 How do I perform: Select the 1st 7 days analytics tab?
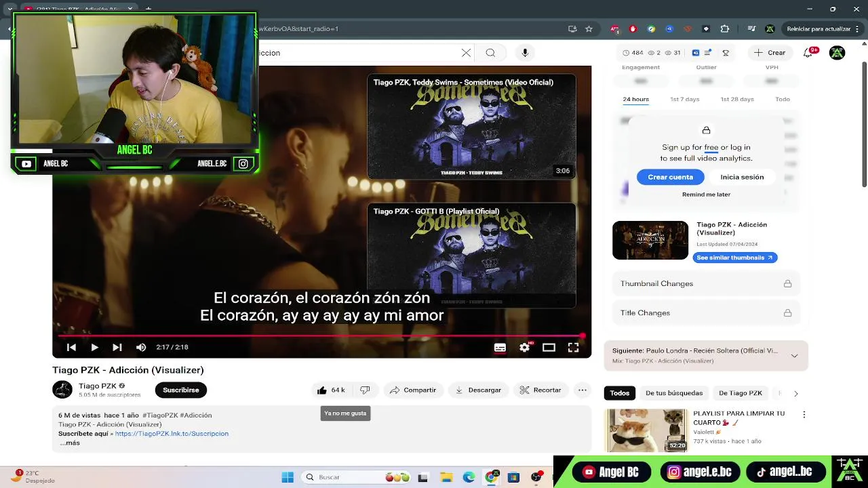[685, 100]
